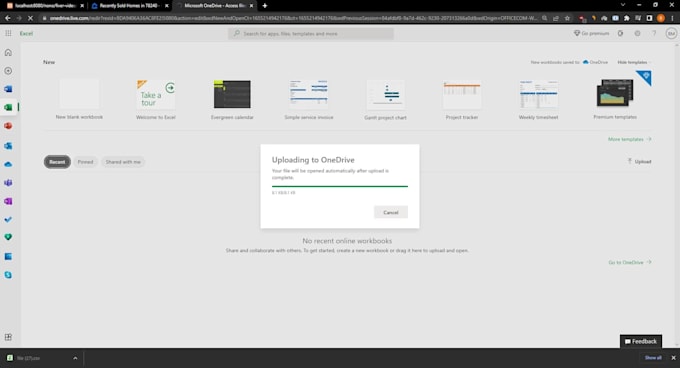Select the Recent tab
This screenshot has height=368, width=680.
point(57,162)
